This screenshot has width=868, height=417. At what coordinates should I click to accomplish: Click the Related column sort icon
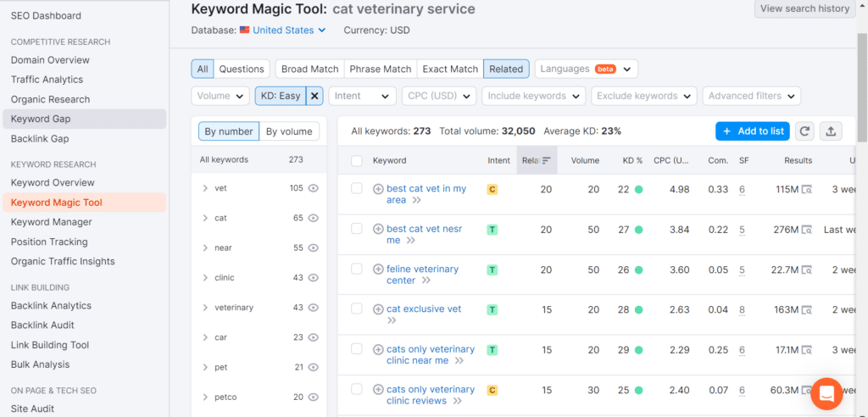tap(547, 160)
